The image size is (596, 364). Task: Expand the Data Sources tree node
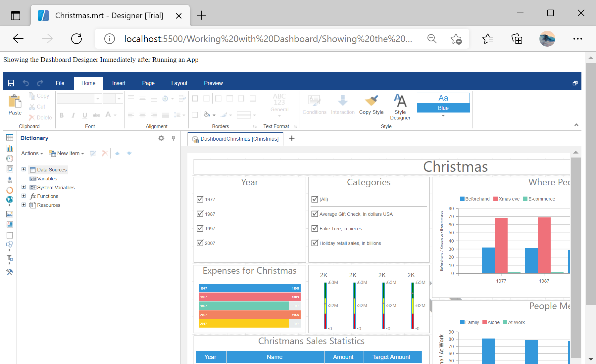point(24,169)
